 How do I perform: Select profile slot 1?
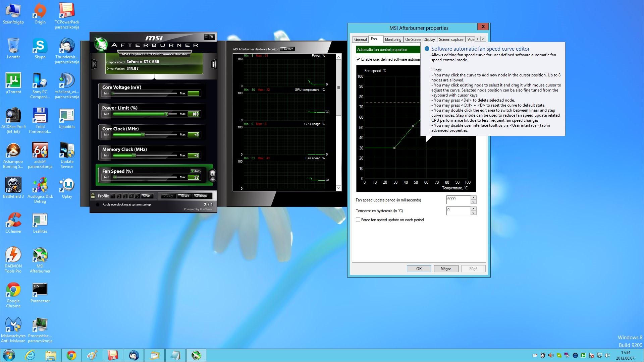click(113, 196)
